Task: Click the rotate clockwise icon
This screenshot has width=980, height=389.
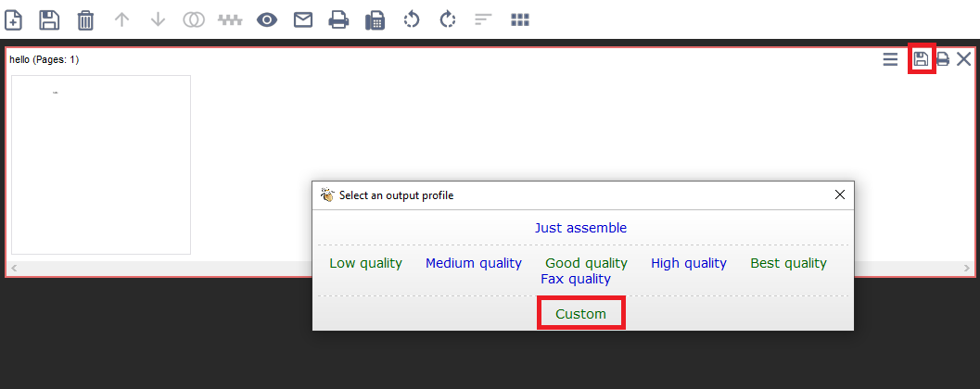Action: point(448,20)
